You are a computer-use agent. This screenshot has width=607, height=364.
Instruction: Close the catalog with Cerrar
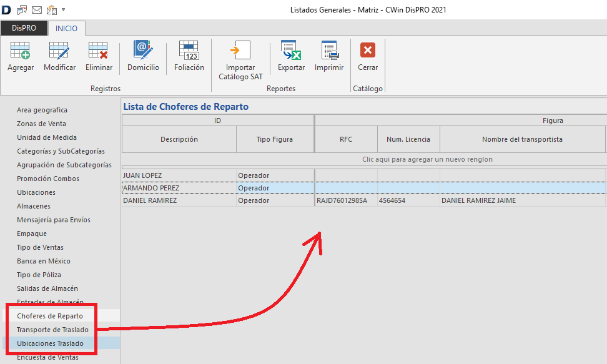pos(368,51)
